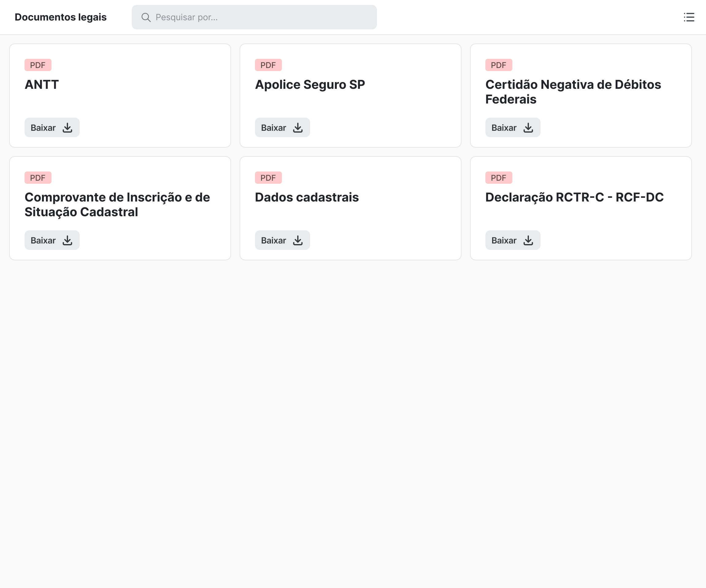
Task: Click download icon on ANTT card
Action: point(68,128)
